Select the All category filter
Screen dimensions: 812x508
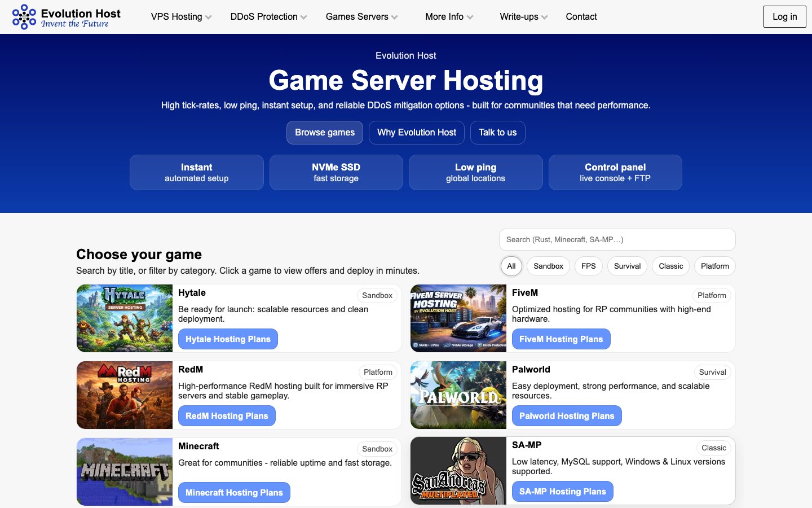point(511,266)
